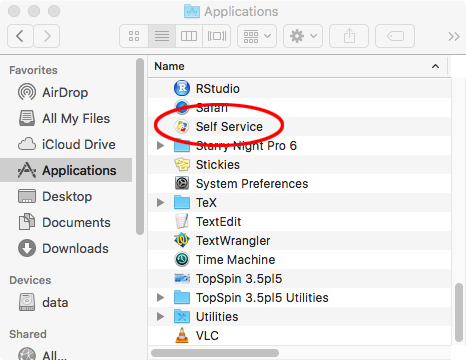Open Downloads in sidebar

coord(66,248)
